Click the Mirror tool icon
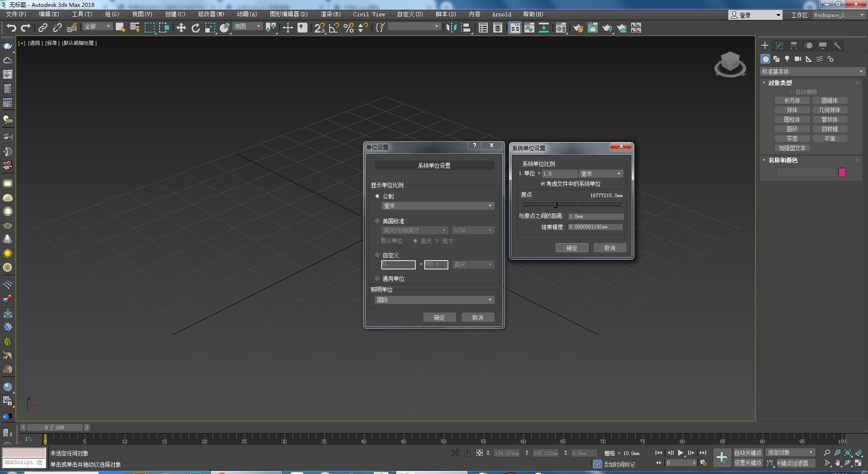The image size is (868, 474). pos(451,28)
